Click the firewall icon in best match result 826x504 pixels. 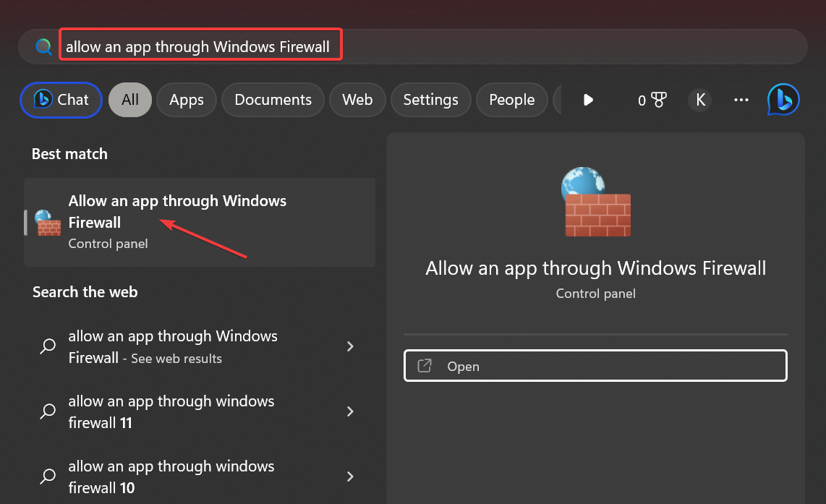point(48,222)
